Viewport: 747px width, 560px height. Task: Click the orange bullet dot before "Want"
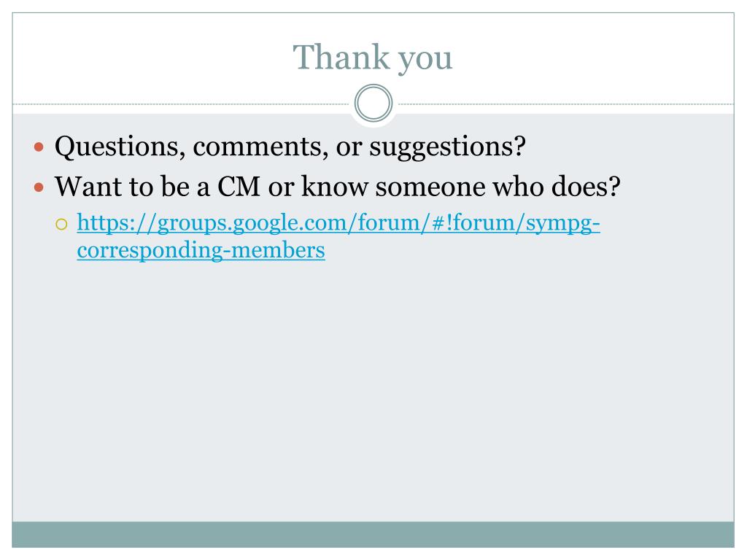39,187
